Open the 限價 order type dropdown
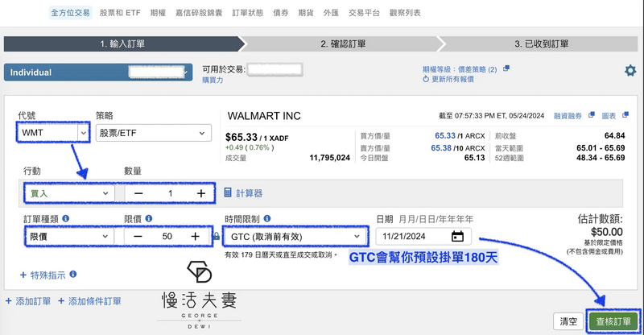The width and height of the screenshot is (644, 335). [69, 236]
